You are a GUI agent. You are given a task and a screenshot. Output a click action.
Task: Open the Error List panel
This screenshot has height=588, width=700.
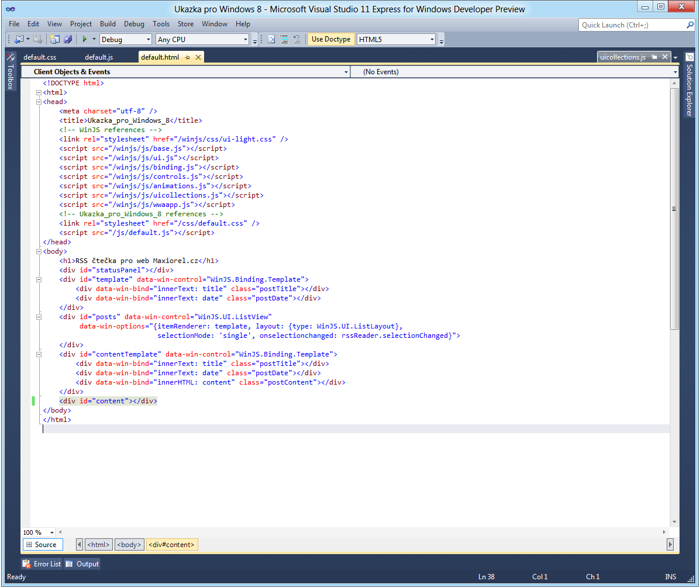(42, 564)
